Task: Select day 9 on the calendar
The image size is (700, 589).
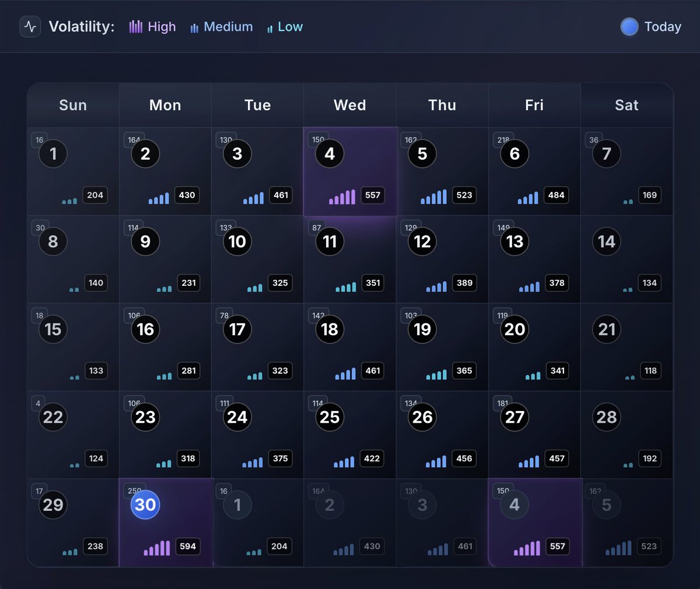Action: (x=145, y=241)
